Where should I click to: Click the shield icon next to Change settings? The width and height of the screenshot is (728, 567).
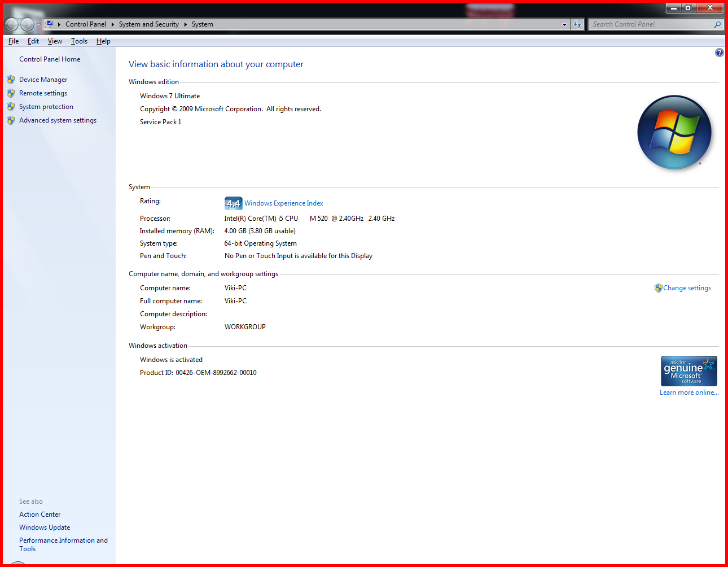658,288
